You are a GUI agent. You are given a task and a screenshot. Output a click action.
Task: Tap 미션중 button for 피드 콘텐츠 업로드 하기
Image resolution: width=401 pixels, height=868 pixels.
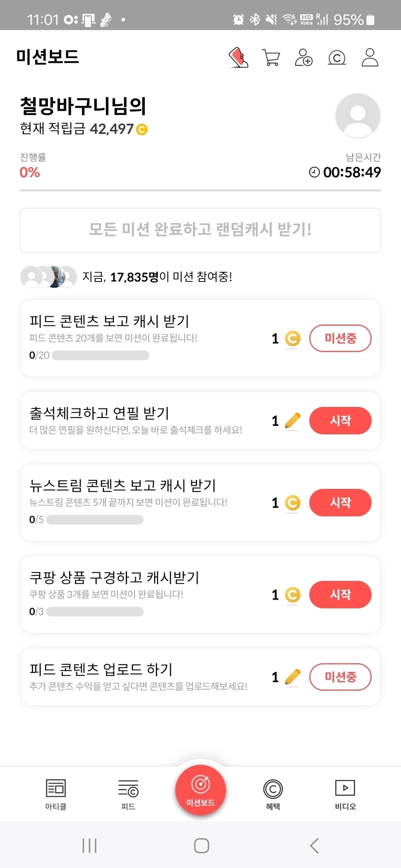point(340,677)
